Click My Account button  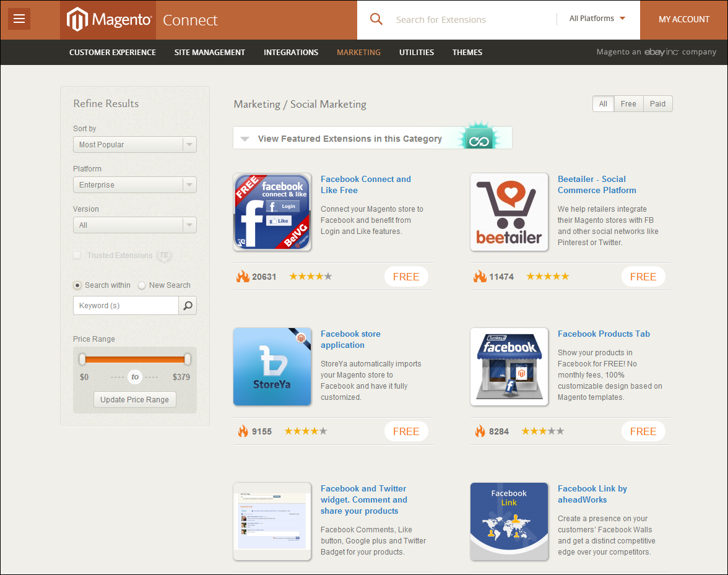click(684, 19)
